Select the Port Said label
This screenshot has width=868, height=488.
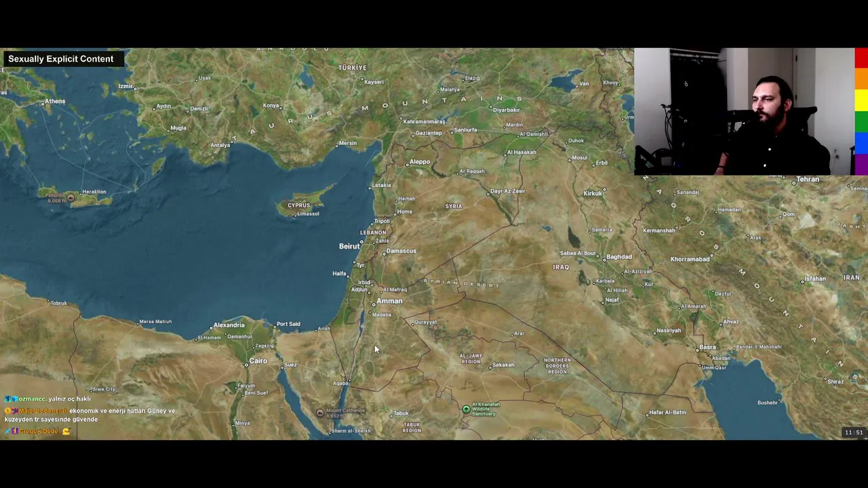[x=289, y=324]
